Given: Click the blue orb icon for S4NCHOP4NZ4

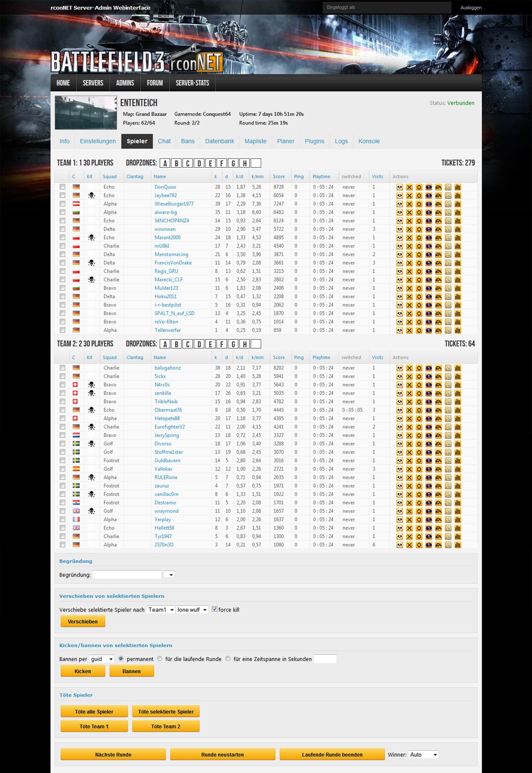Looking at the screenshot, I should point(428,221).
